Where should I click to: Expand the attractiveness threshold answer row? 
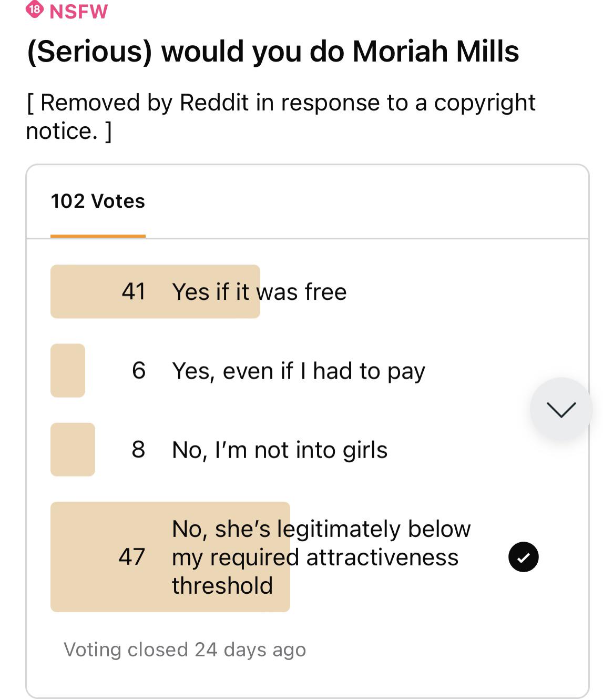click(x=321, y=556)
